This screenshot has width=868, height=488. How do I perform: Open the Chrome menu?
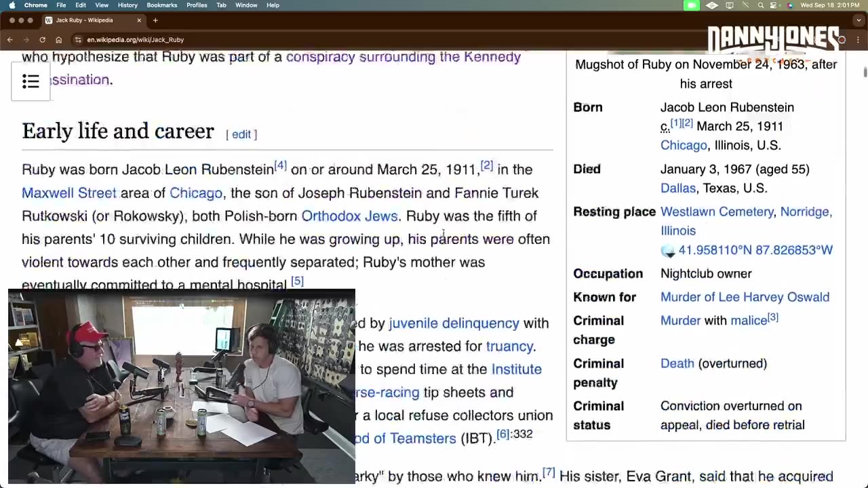tap(35, 5)
